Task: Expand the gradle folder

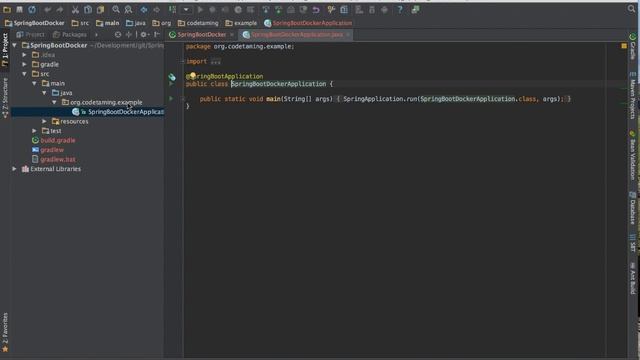Action: coord(24,64)
